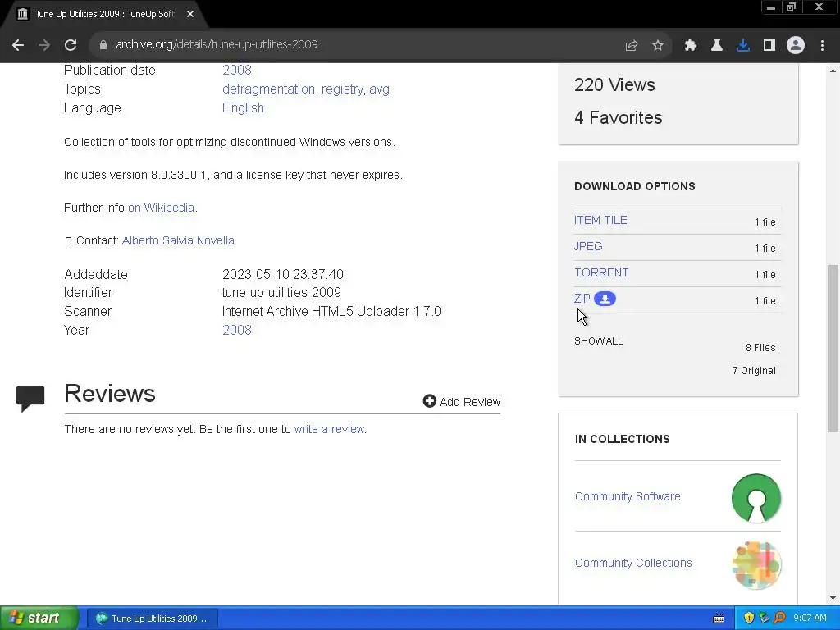Click the 9:07 AM clock
This screenshot has height=630, width=840.
pos(810,619)
